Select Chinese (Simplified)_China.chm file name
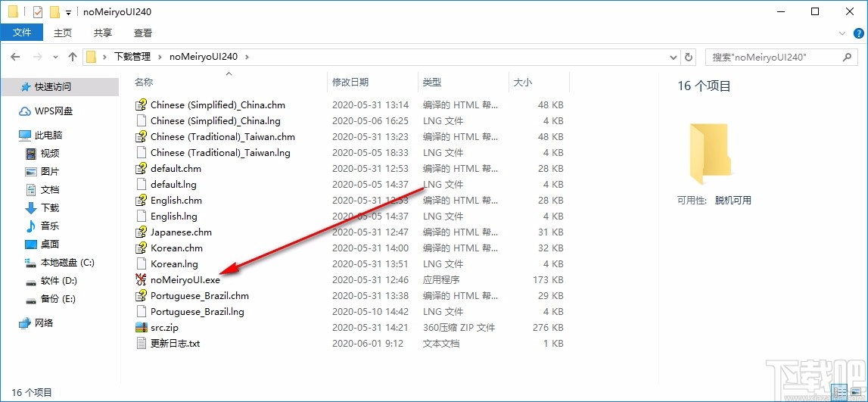Viewport: 868px width, 402px height. point(217,104)
